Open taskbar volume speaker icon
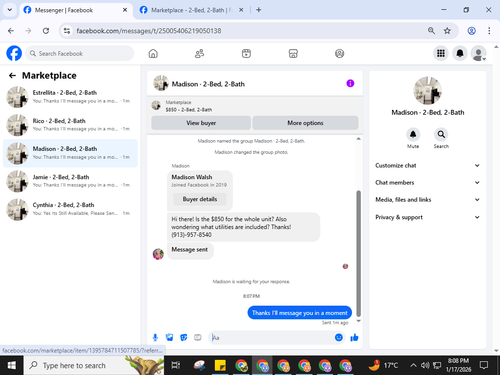This screenshot has height=375, width=500. [x=425, y=365]
